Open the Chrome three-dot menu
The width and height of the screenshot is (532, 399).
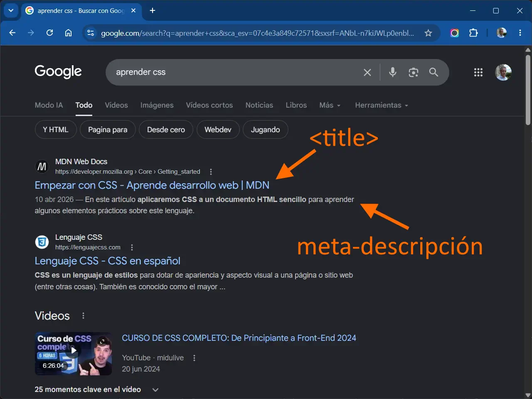520,33
